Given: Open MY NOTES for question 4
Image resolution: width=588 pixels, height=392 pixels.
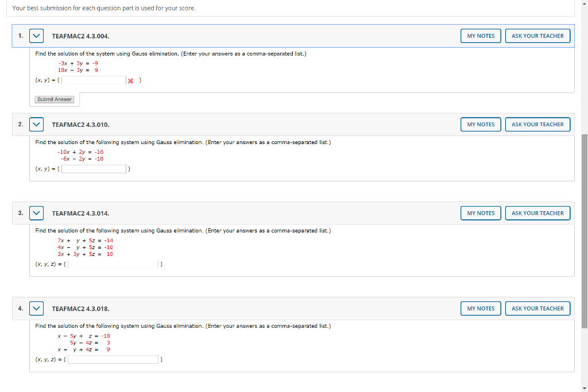Looking at the screenshot, I should pyautogui.click(x=481, y=308).
